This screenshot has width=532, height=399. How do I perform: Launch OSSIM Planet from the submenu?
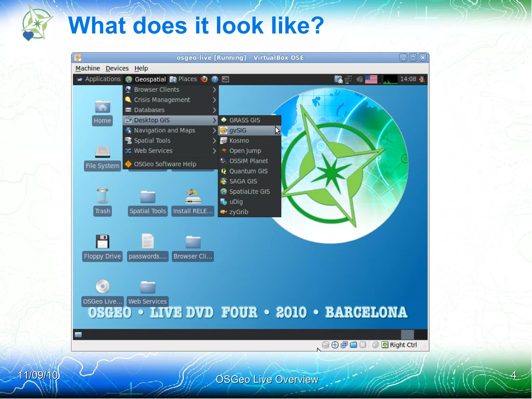tap(250, 161)
